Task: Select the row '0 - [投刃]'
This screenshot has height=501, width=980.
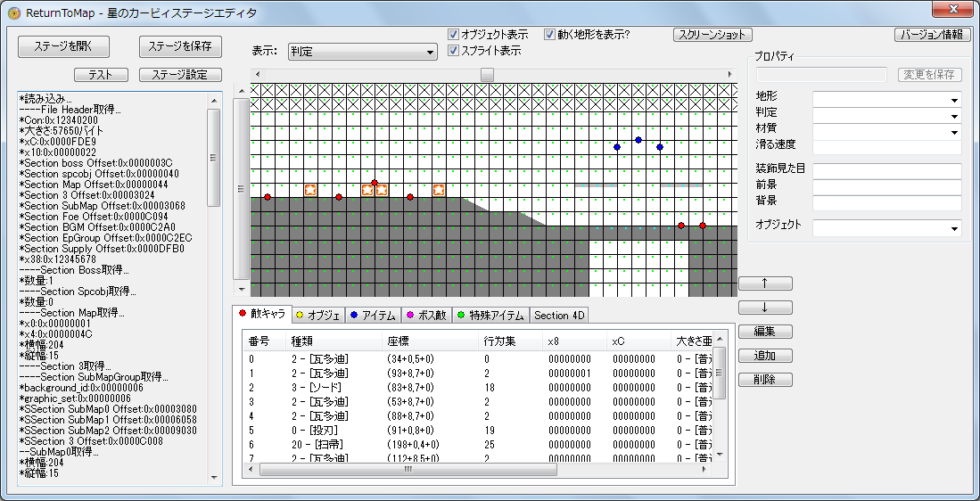Action: [478, 431]
